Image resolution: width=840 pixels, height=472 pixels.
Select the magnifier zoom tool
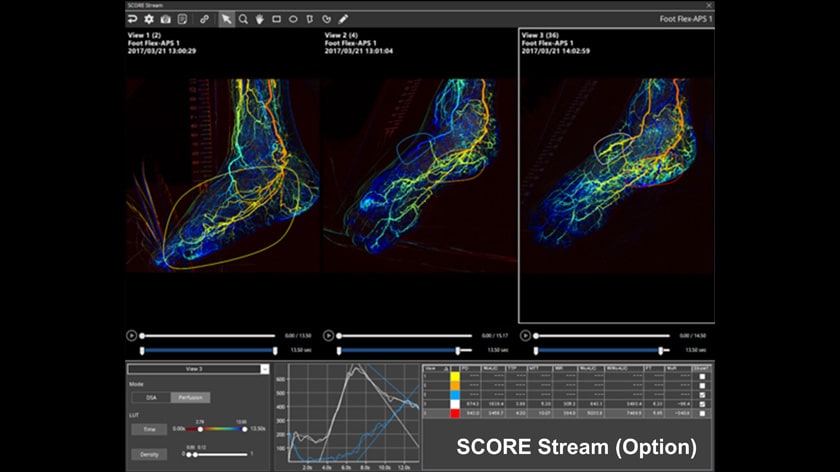(243, 19)
